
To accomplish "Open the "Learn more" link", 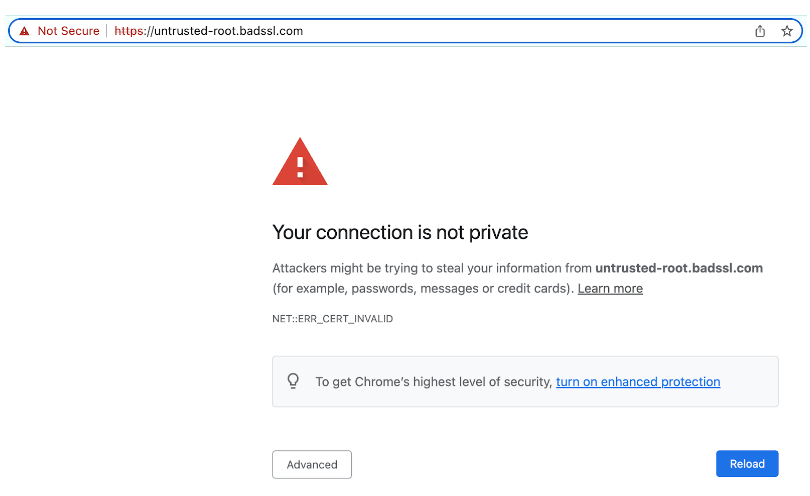I will coord(610,288).
